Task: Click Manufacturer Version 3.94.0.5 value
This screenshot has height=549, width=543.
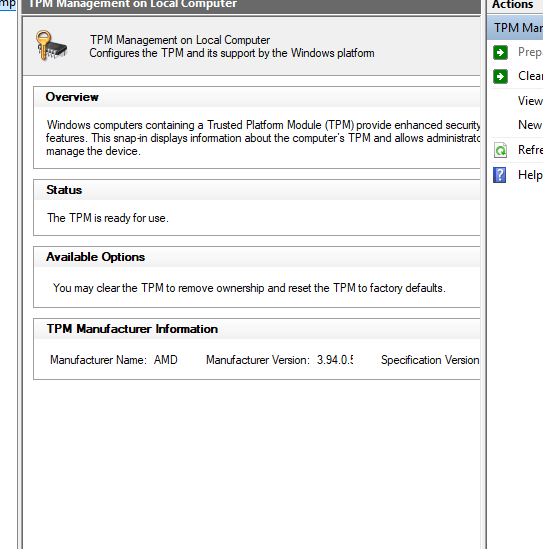Action: tap(335, 360)
